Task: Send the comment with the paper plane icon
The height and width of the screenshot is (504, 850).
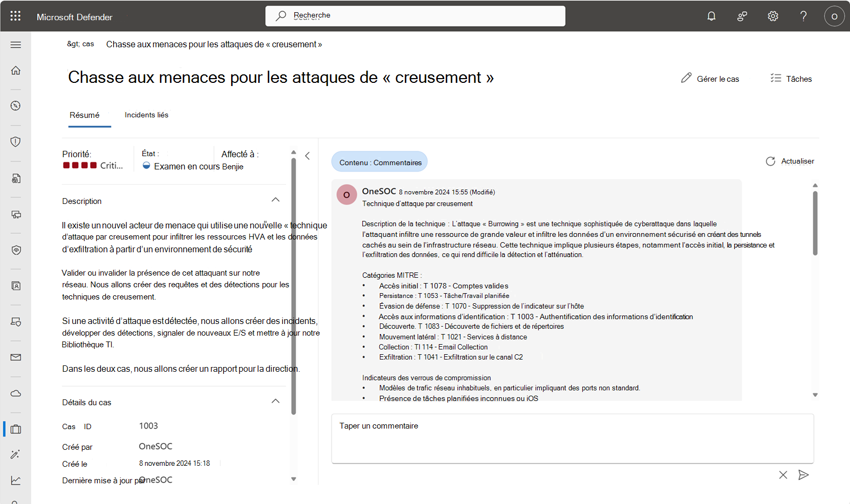Action: coord(803,475)
